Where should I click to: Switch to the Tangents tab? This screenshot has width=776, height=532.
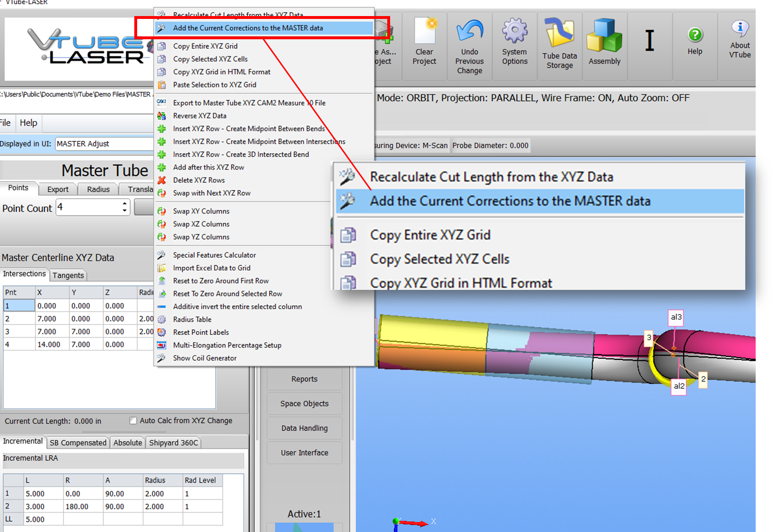pyautogui.click(x=68, y=275)
